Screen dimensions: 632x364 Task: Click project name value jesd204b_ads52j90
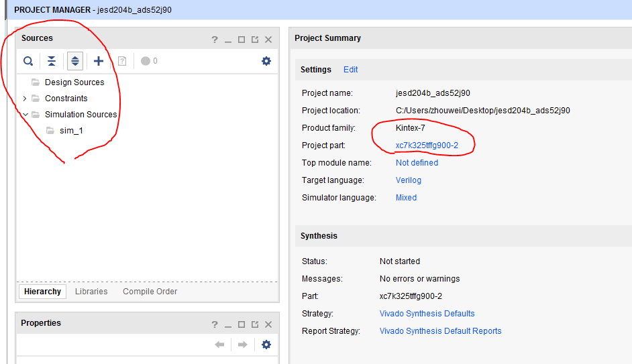click(x=433, y=93)
